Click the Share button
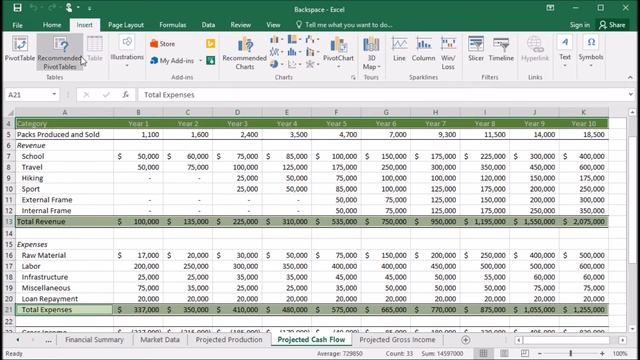This screenshot has height=360, width=640. [x=612, y=25]
